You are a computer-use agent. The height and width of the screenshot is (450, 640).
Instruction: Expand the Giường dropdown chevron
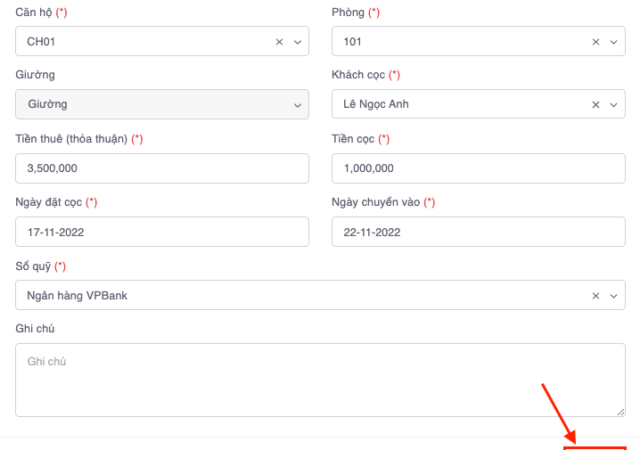point(296,105)
